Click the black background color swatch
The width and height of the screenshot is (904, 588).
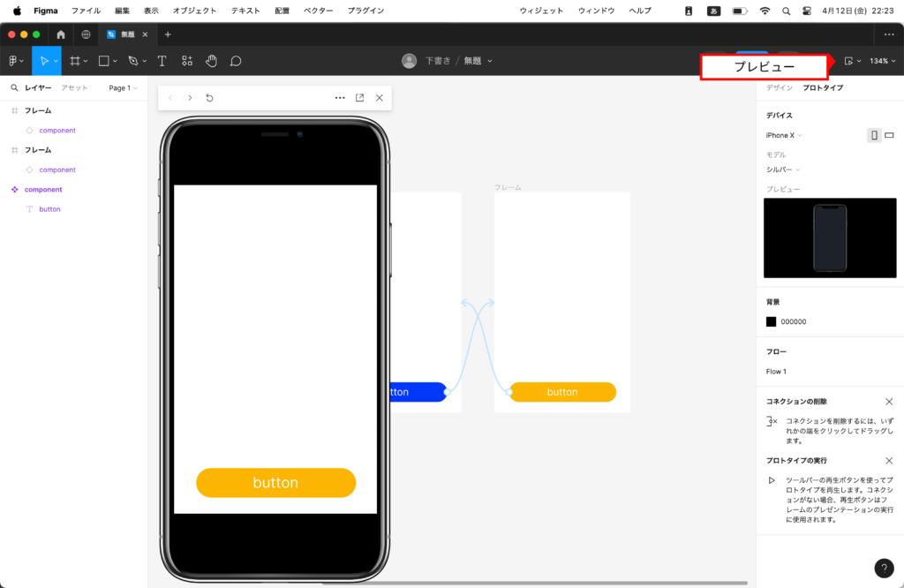772,321
